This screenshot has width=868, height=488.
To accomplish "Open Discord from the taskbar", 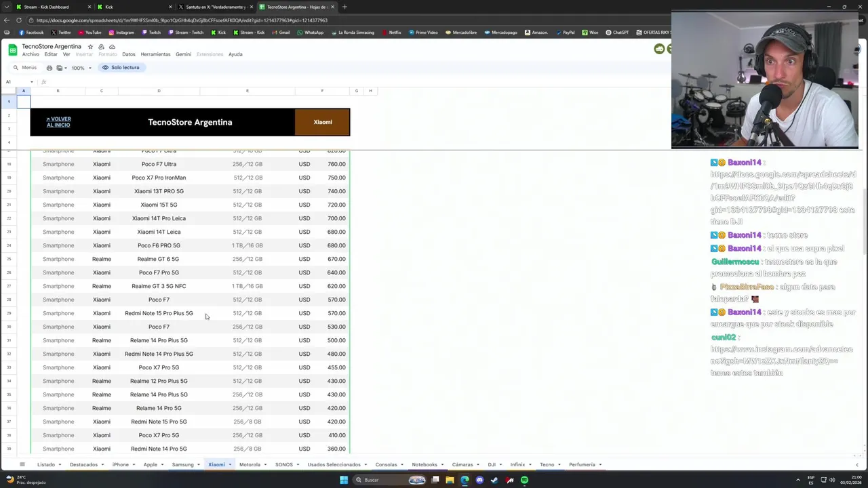I will (479, 481).
